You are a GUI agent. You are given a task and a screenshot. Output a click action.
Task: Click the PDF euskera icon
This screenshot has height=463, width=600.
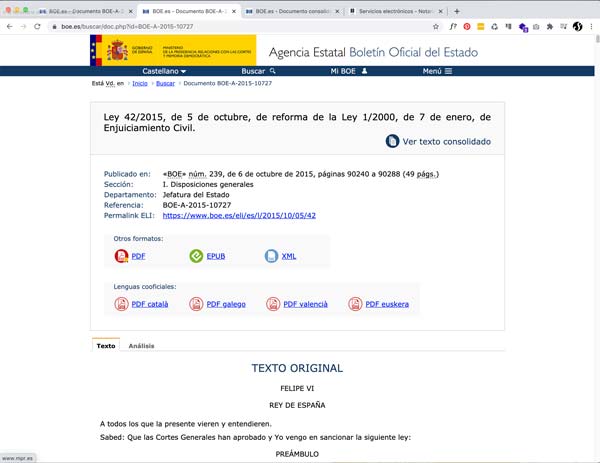(355, 304)
